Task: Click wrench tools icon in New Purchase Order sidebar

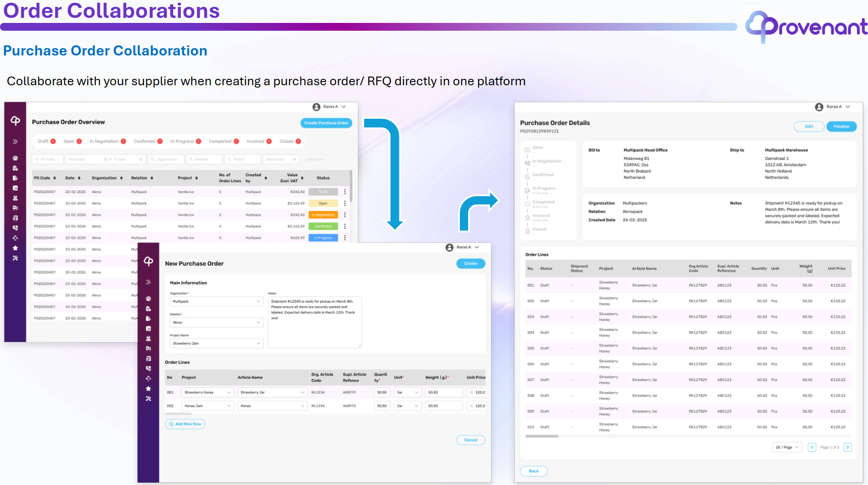Action: [148, 398]
